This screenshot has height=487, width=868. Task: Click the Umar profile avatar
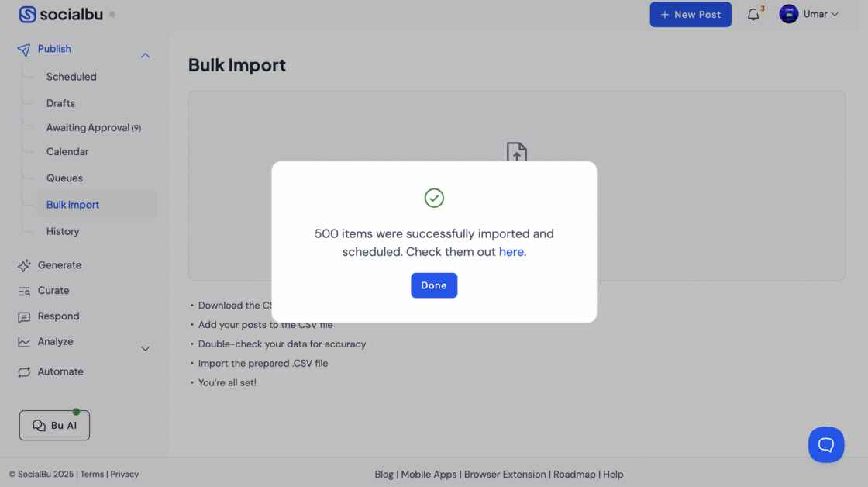(789, 14)
